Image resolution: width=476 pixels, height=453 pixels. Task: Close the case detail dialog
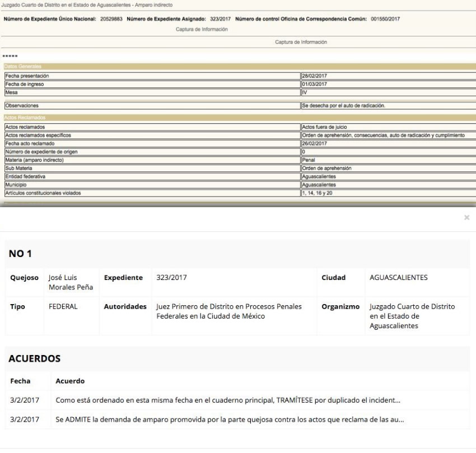pyautogui.click(x=467, y=217)
